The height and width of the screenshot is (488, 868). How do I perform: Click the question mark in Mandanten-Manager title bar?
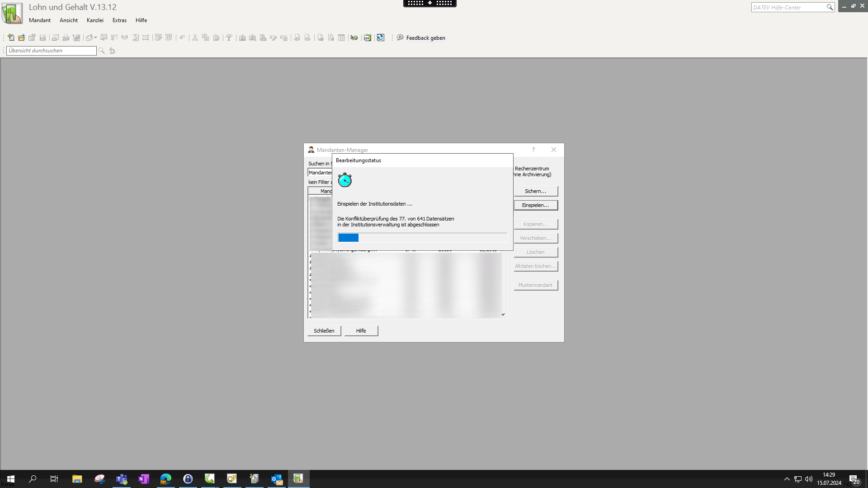tap(533, 150)
